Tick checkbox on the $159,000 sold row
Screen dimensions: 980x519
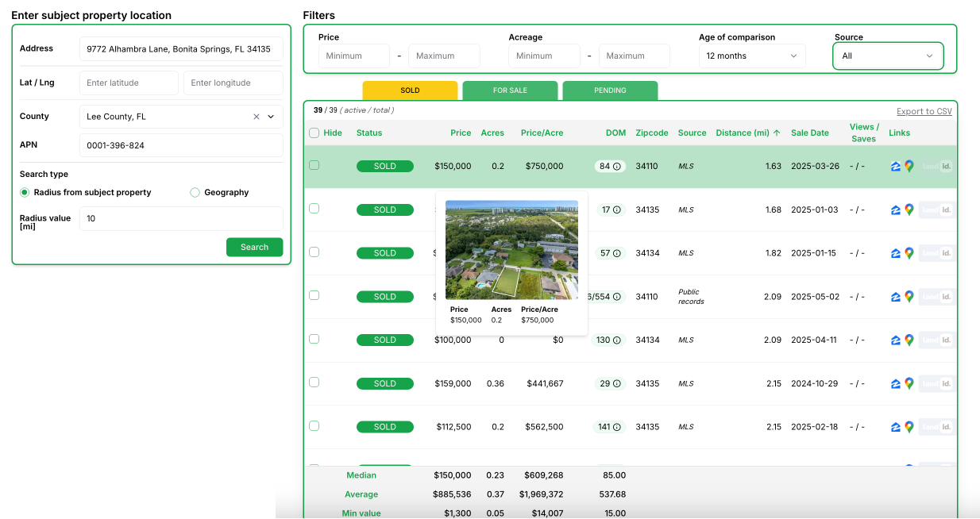[x=314, y=383]
